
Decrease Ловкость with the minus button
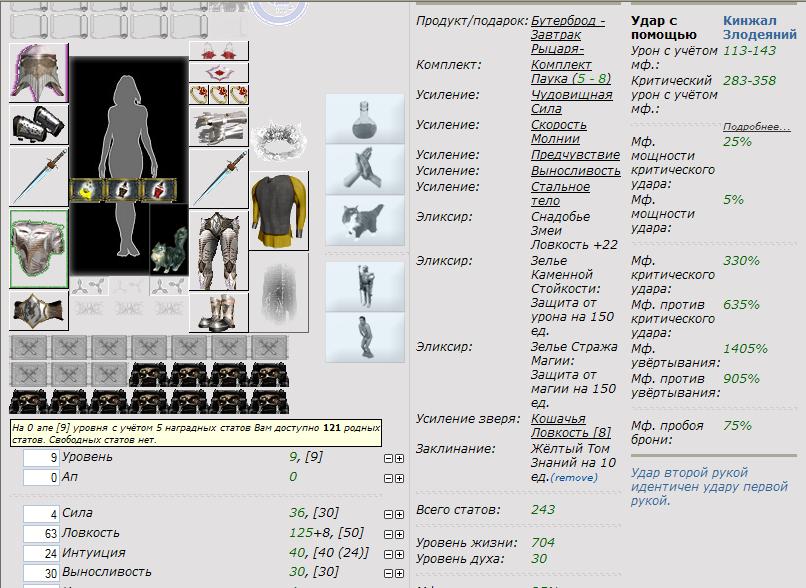coord(389,533)
